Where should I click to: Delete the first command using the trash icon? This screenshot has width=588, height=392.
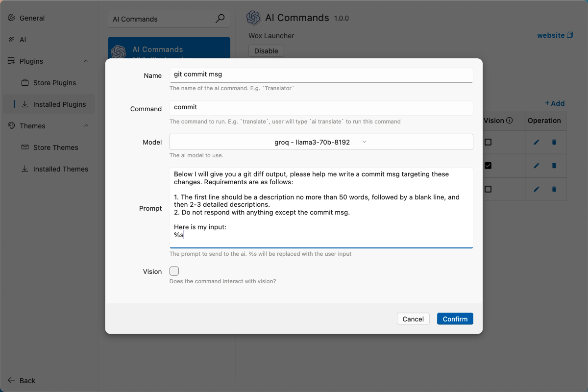click(x=554, y=142)
